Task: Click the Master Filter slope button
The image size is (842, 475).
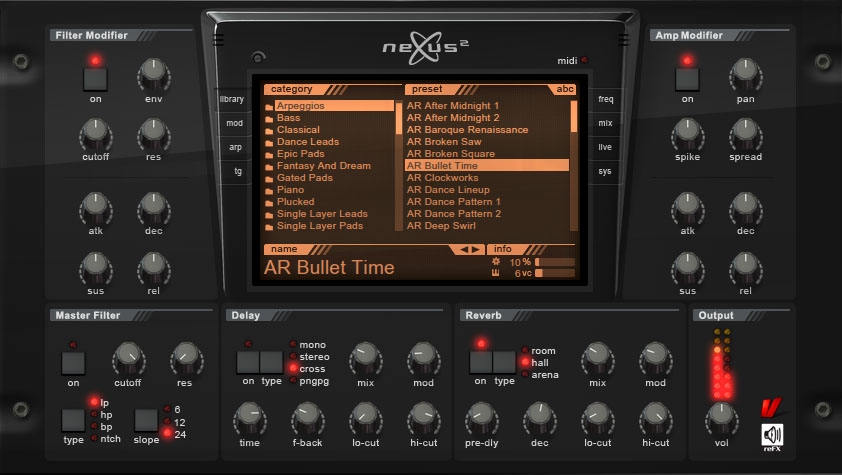Action: tap(146, 420)
